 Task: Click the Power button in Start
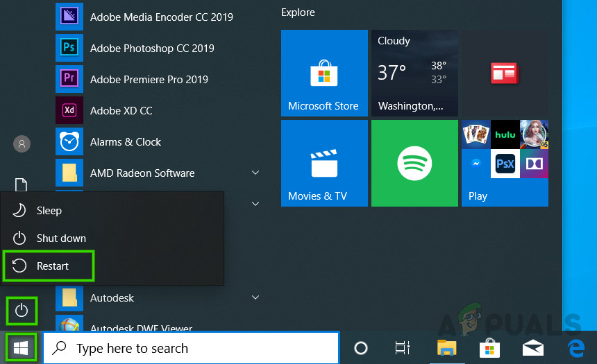[22, 311]
